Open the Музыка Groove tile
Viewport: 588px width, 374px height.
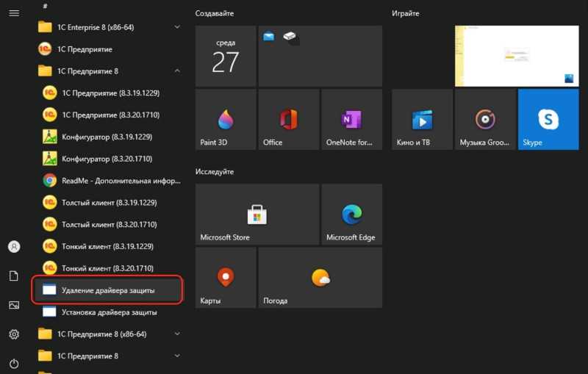pos(485,120)
